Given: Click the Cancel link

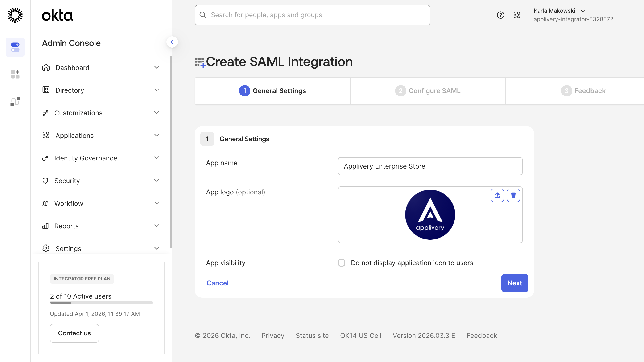Looking at the screenshot, I should pyautogui.click(x=217, y=283).
